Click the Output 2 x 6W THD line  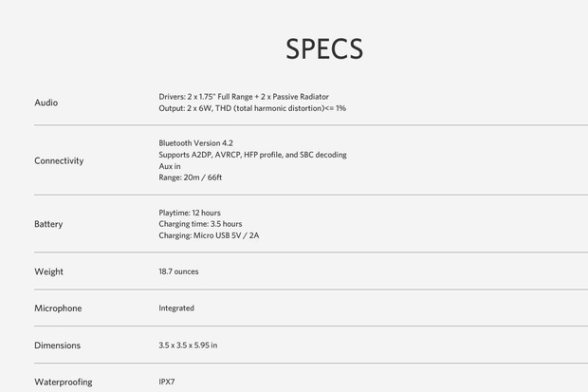click(252, 108)
